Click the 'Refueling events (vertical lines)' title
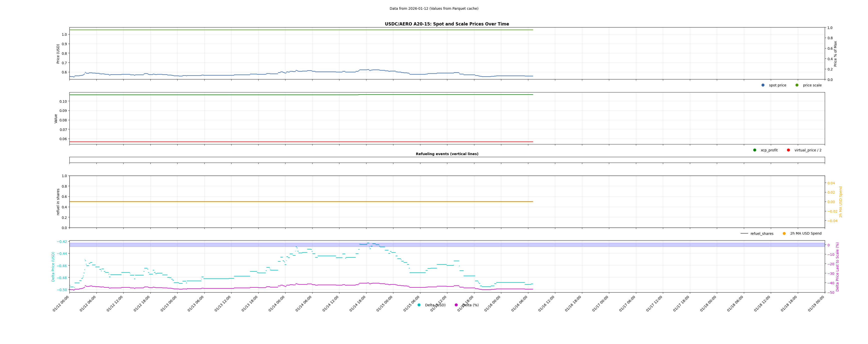The height and width of the screenshot is (344, 868). click(x=447, y=154)
